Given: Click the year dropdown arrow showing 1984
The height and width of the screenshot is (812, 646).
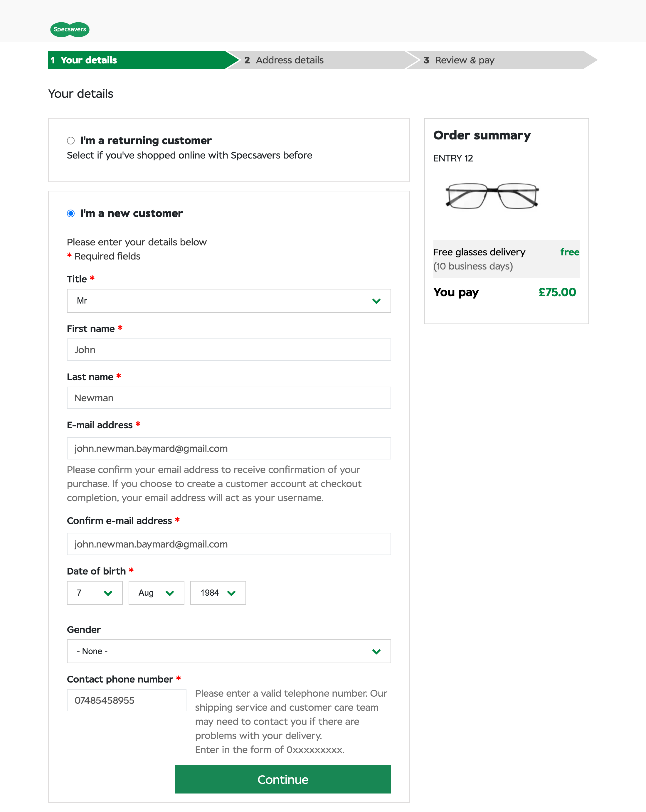Looking at the screenshot, I should pos(232,593).
